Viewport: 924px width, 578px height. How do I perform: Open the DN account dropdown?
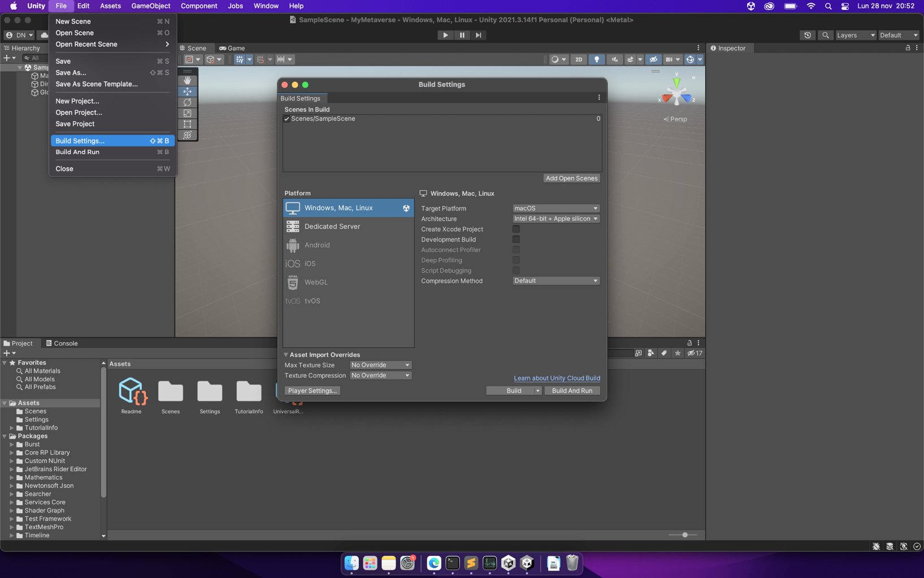tap(20, 35)
